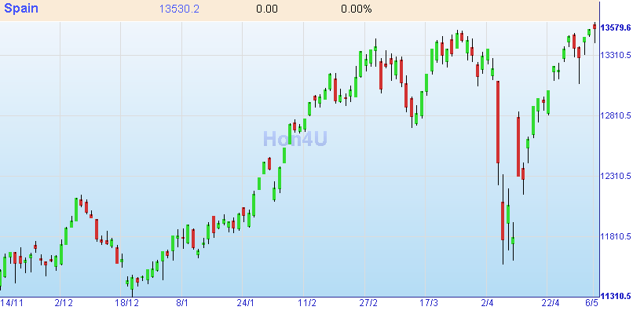
Task: Click the 22/4 date label
Action: pos(551,303)
